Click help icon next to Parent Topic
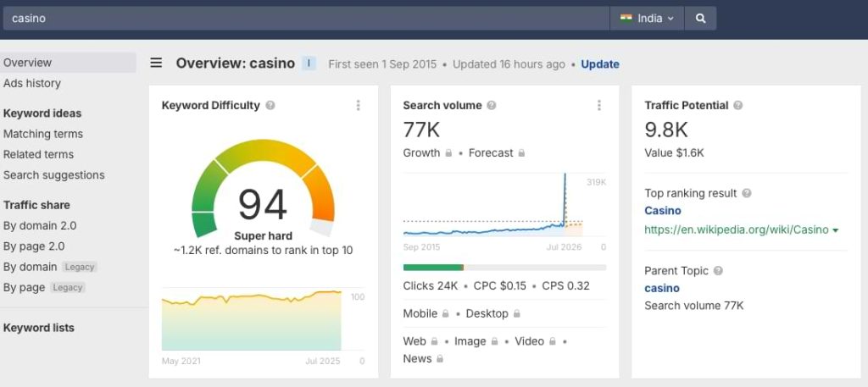The width and height of the screenshot is (868, 387). tap(718, 271)
